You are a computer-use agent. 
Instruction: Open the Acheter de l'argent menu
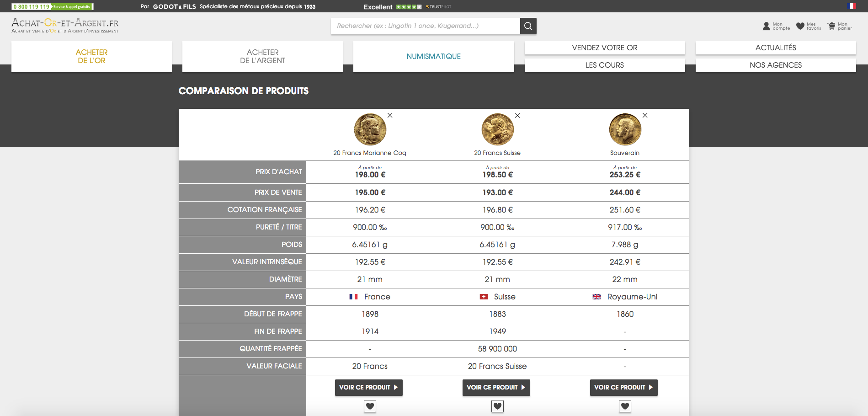pyautogui.click(x=262, y=57)
